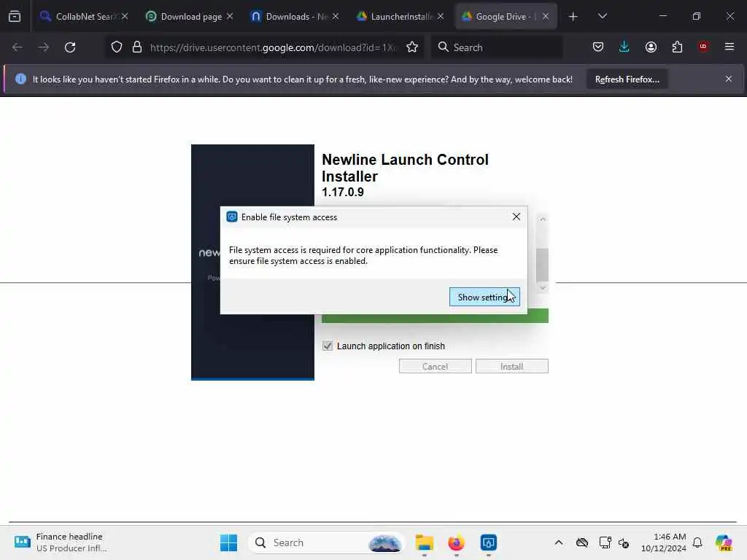Dismiss the Firefox refresh notification bar
The height and width of the screenshot is (560, 747).
(x=729, y=79)
